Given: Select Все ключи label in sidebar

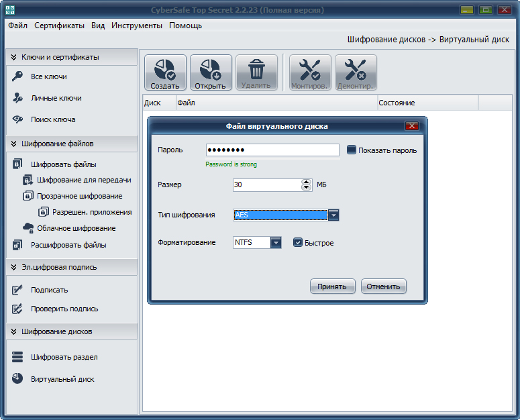Looking at the screenshot, I should tap(49, 76).
